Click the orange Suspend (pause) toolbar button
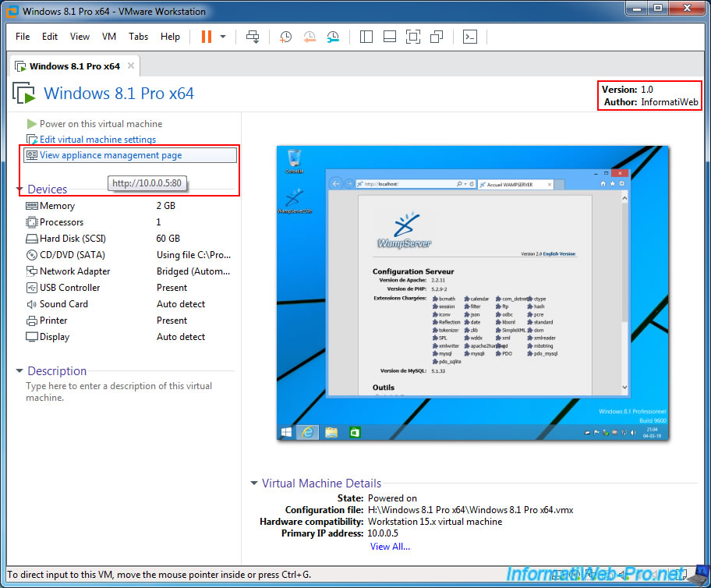 pos(207,37)
